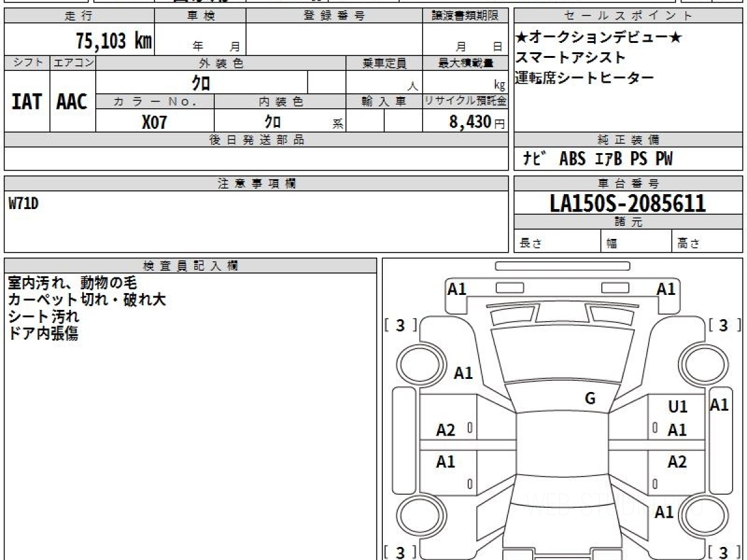
Task: Select the 内装色 header
Action: 280,101
